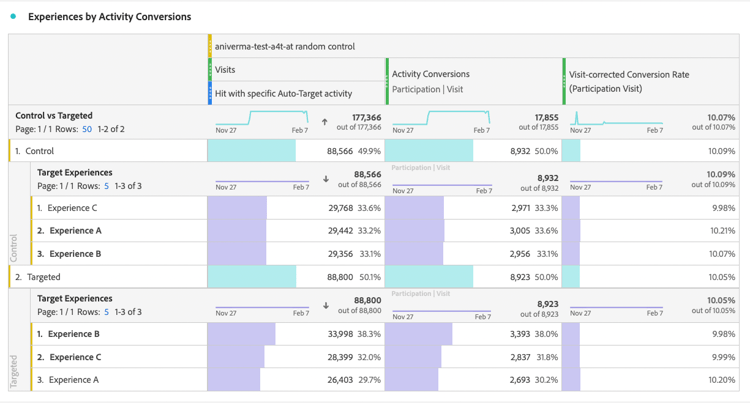750x403 pixels.
Task: Change Rows 5 in Control's Target Experiences breakdown
Action: (x=107, y=186)
